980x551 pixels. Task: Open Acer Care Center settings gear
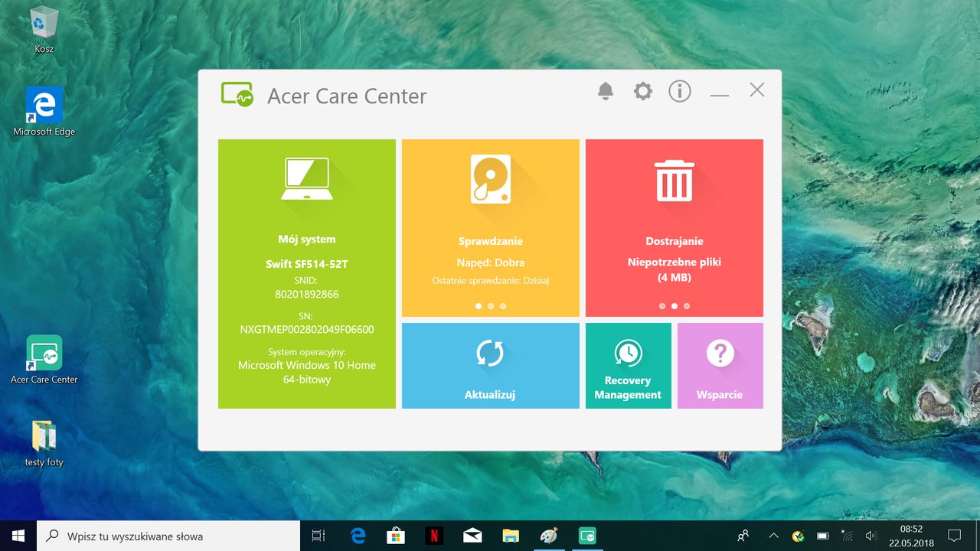click(x=642, y=91)
